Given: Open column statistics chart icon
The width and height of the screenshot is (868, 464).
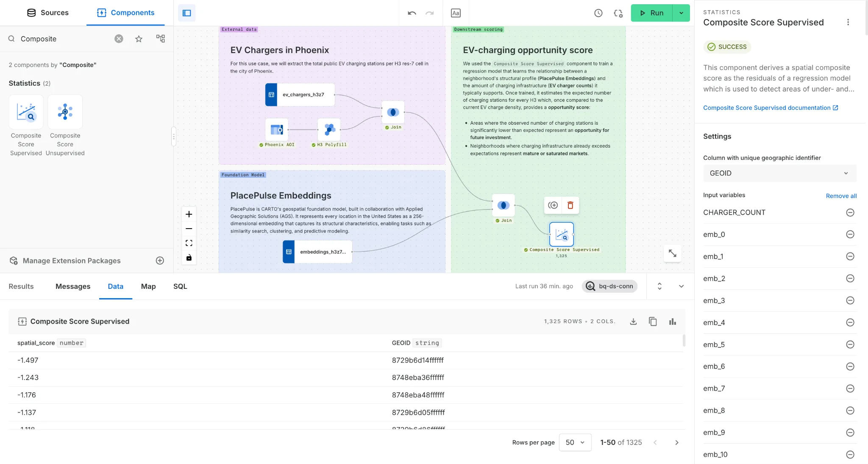Looking at the screenshot, I should coord(673,321).
